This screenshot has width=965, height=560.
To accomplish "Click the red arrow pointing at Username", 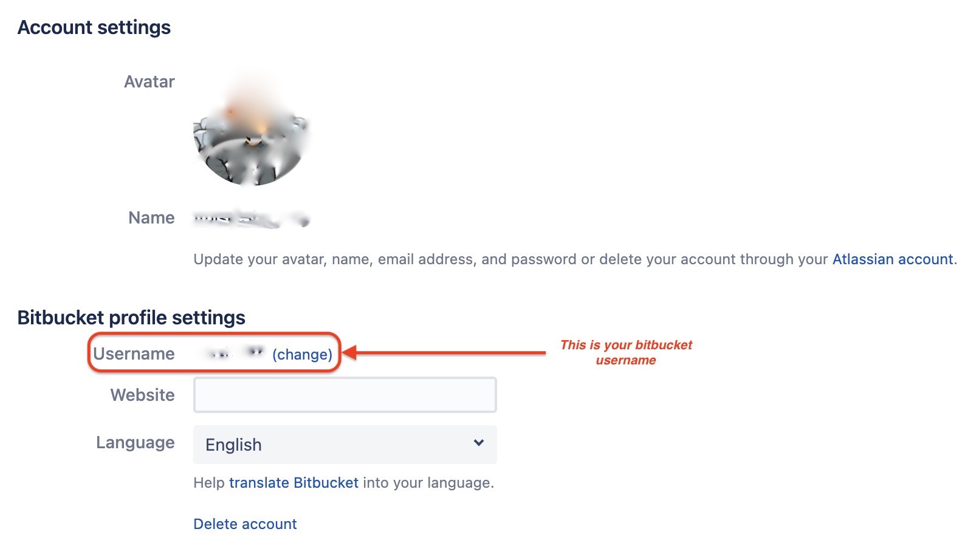I will click(x=444, y=352).
